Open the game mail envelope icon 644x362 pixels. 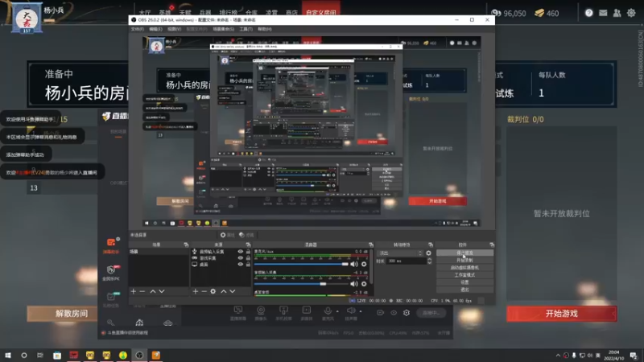(603, 13)
